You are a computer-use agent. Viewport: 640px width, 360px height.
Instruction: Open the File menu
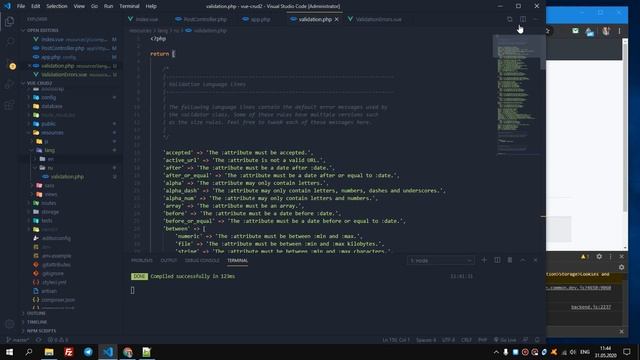[21, 6]
